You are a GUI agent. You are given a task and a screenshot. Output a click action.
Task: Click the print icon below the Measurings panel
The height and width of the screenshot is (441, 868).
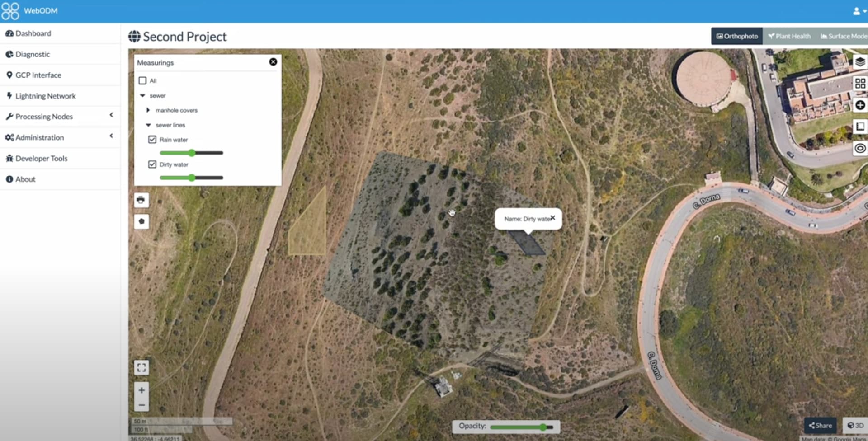click(x=141, y=200)
